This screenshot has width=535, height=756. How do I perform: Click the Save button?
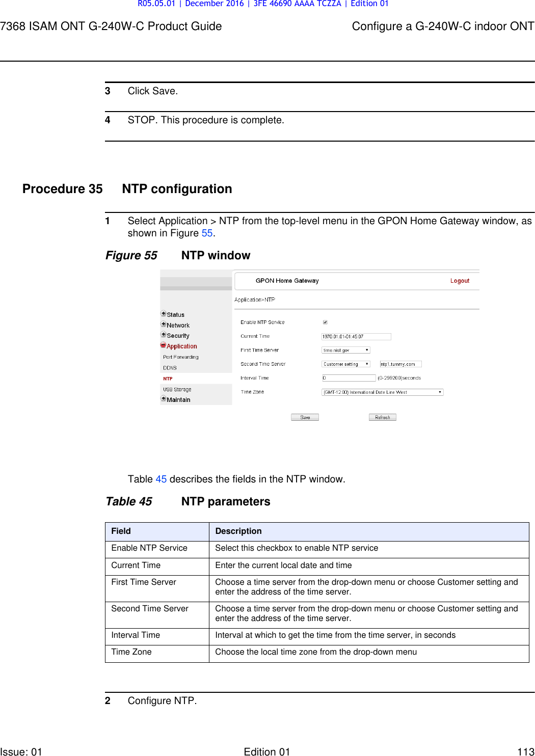click(304, 417)
